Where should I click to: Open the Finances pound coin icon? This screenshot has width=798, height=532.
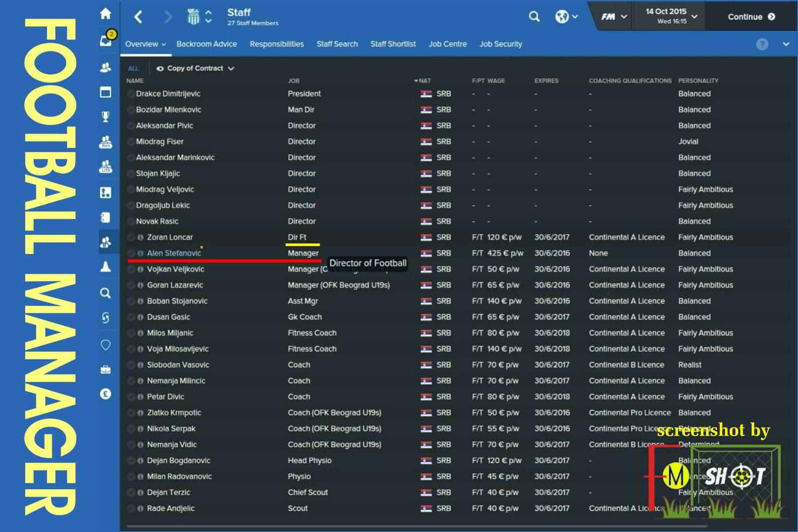(x=105, y=394)
